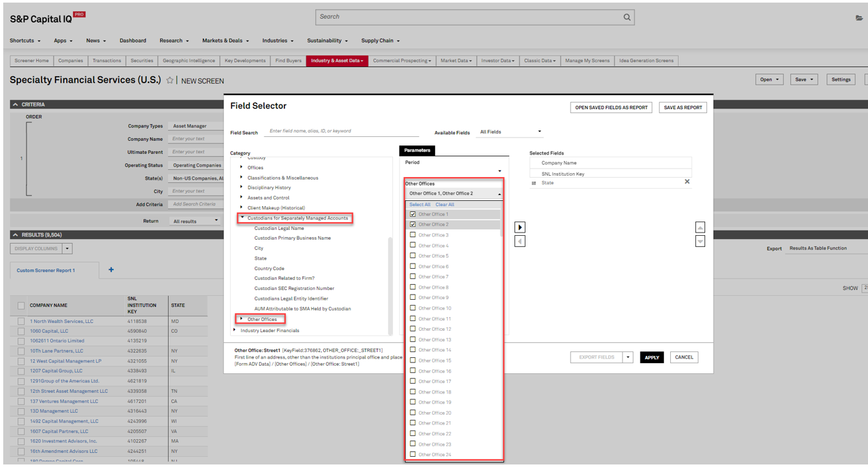868x469 pixels.
Task: Tick the Other Office 22 checkbox
Action: click(413, 433)
